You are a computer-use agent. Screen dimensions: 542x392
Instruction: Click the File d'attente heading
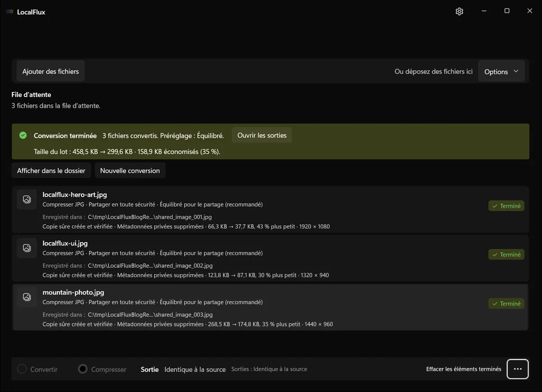pyautogui.click(x=31, y=95)
